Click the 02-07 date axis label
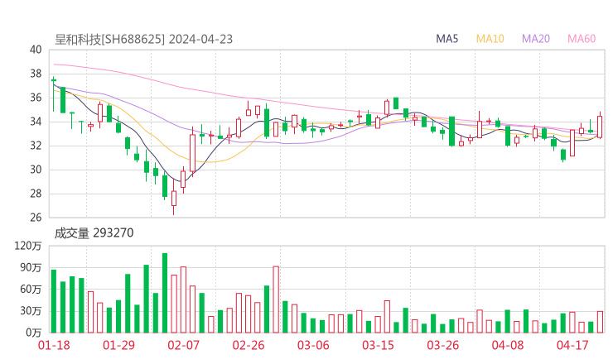Viewport: 613px width, 364px height. [183, 345]
